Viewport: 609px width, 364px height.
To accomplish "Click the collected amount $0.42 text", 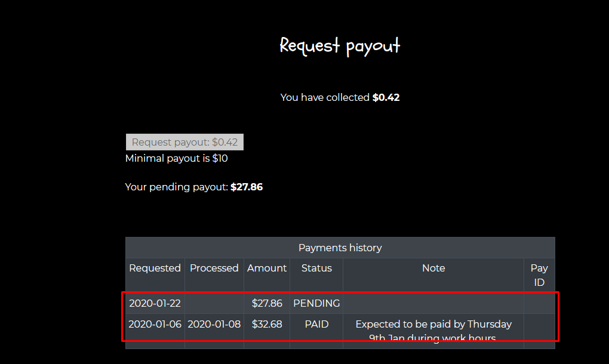I will pyautogui.click(x=386, y=97).
